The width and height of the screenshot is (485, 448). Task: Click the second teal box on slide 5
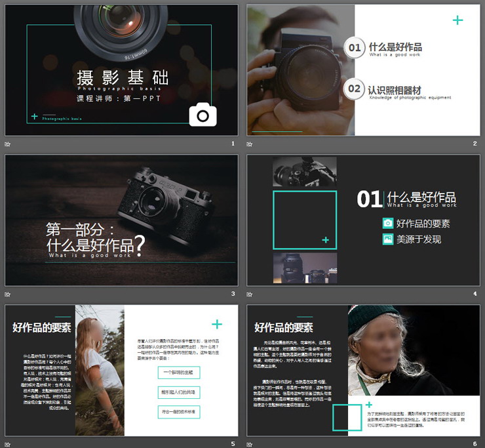point(179,392)
